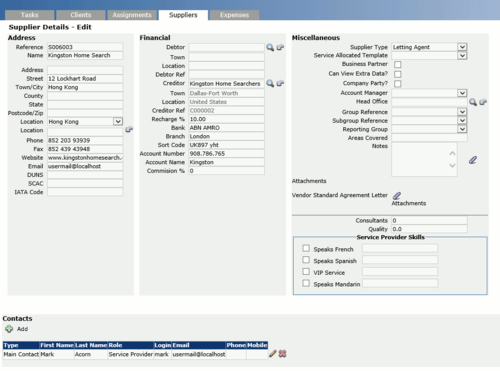The width and height of the screenshot is (500, 371).
Task: Toggle the Business Partner checkbox
Action: click(x=398, y=64)
